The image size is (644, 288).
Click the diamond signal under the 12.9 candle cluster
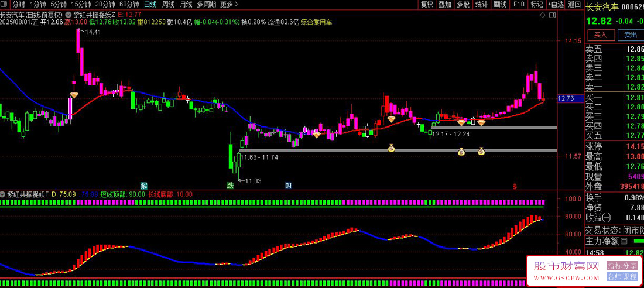392,119
